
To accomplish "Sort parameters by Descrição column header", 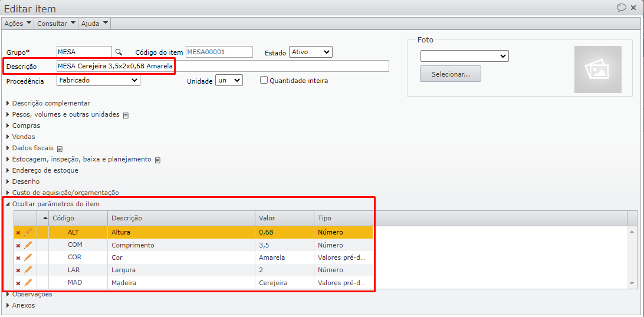I will [x=181, y=218].
